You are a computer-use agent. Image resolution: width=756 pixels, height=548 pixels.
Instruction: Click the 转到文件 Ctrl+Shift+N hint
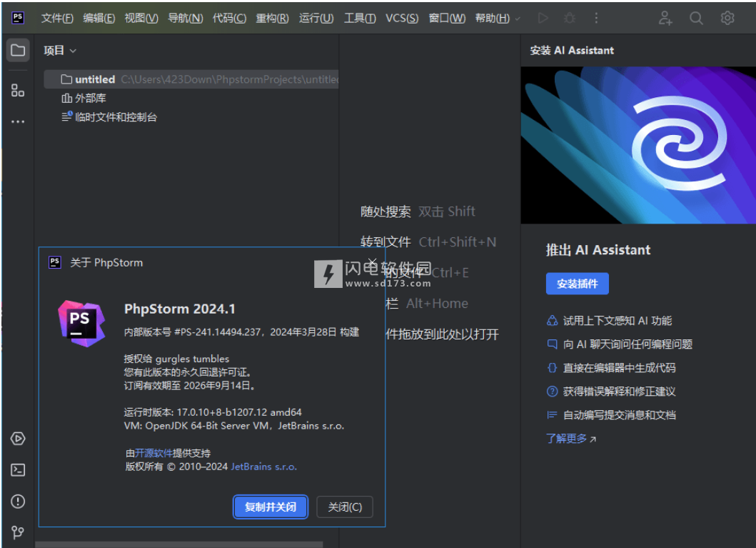tap(428, 241)
